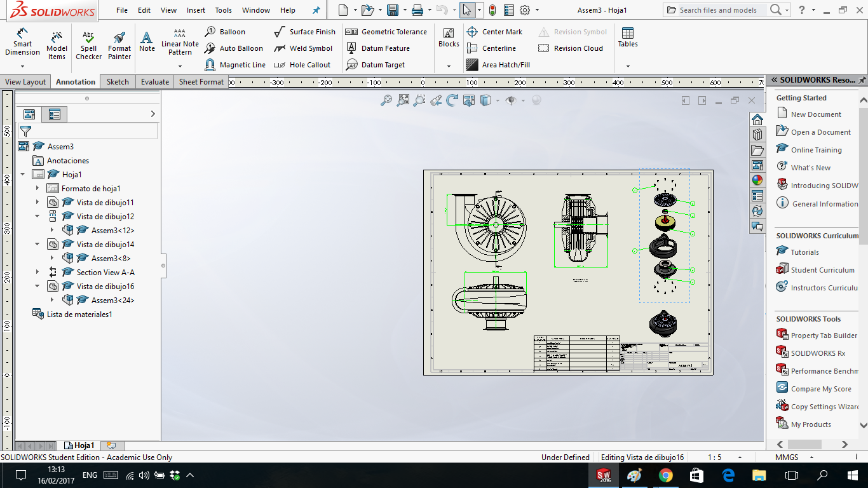The width and height of the screenshot is (868, 488).
Task: Pin the menu bar with the pushpin
Action: click(x=316, y=10)
